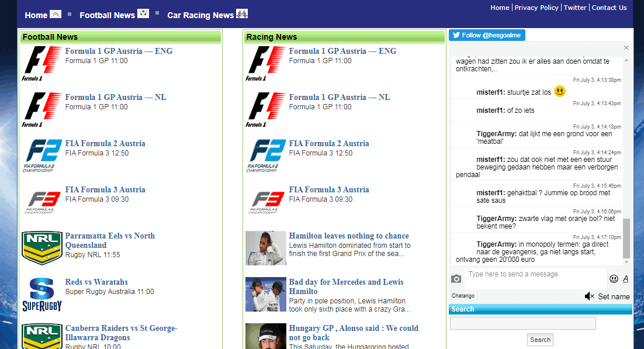Click the soccer ball icon beside Football News

point(143,14)
